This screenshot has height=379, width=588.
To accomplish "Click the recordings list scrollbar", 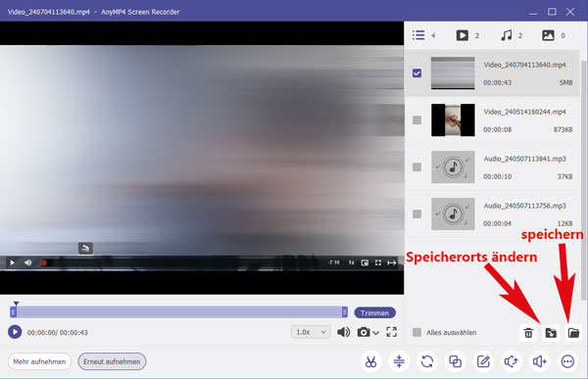I will point(583,179).
